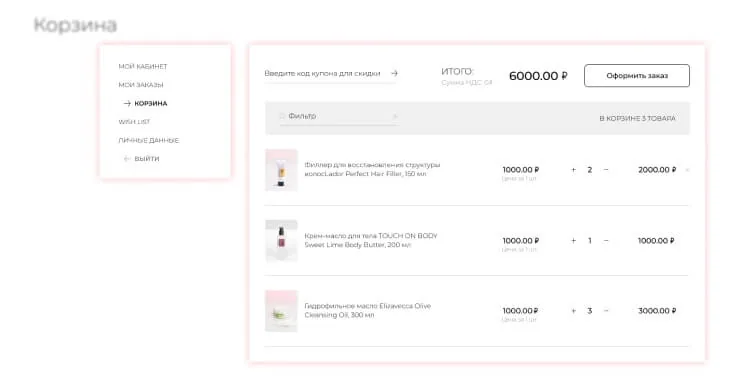Decrease quantity of Lador Hair Filler
Screen dimensions: 755x383
[x=606, y=170]
